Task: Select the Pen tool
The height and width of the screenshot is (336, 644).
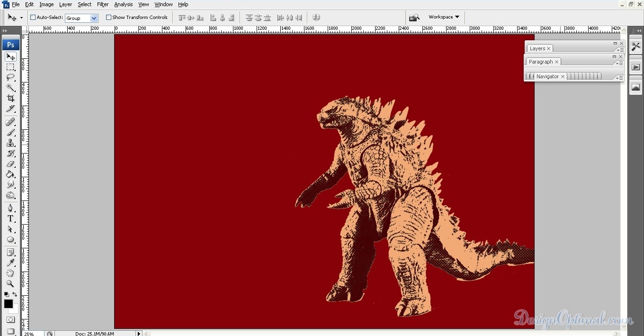Action: click(10, 209)
